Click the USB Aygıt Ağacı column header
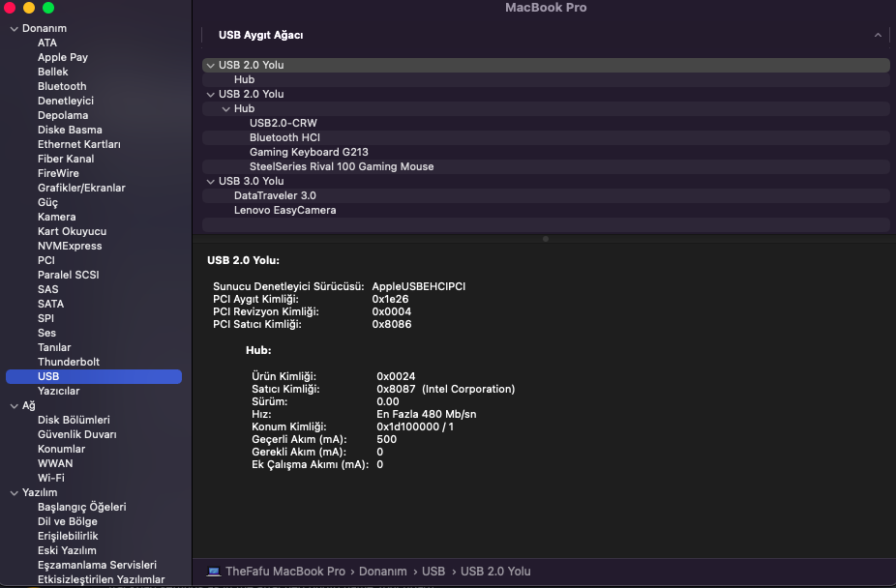The height and width of the screenshot is (588, 896). [261, 35]
